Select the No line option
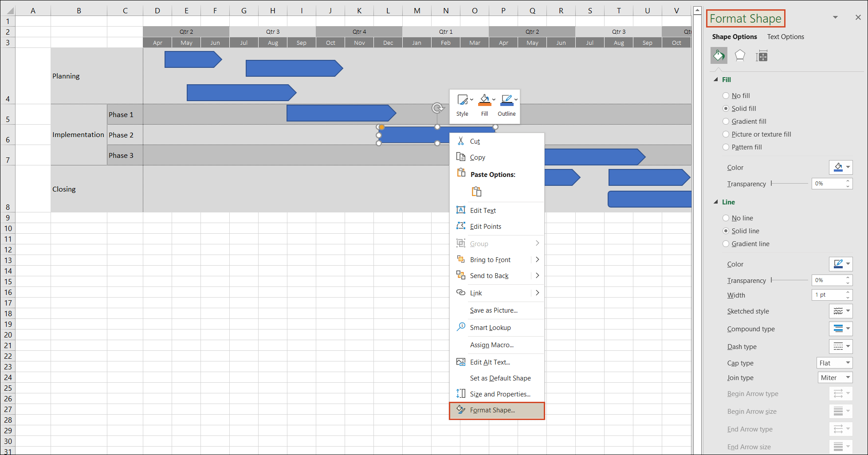Viewport: 868px width, 455px height. coord(726,218)
